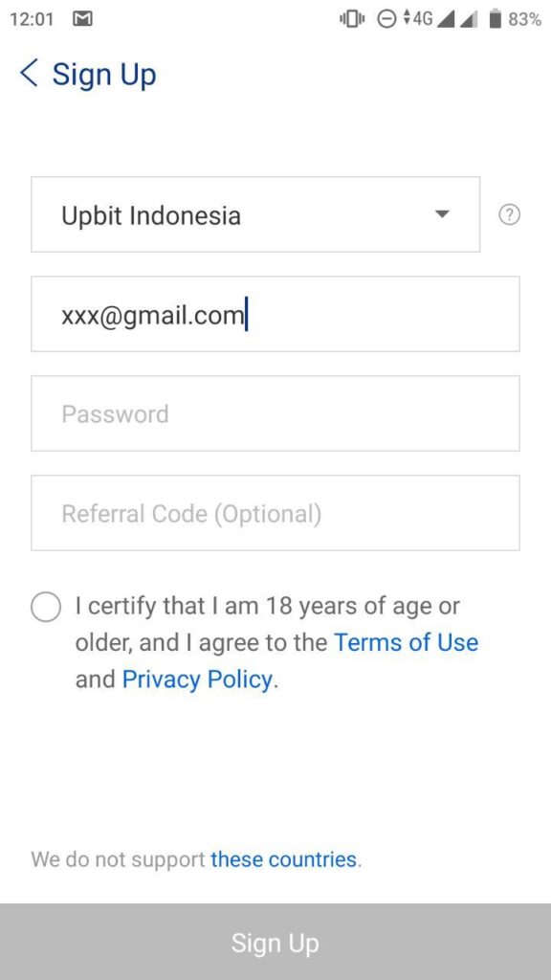Open the Upbit Indonesia exchange selector
The height and width of the screenshot is (980, 551).
click(x=255, y=214)
